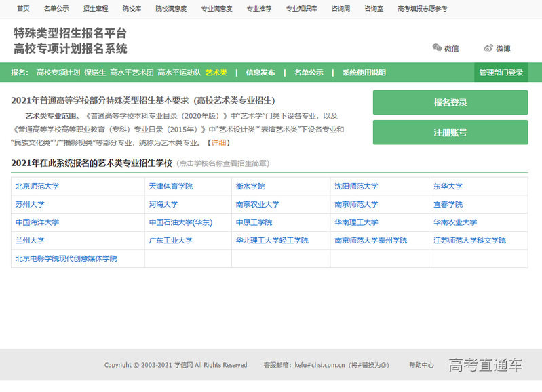
Task: Click the Weibo (微博) icon
Action: coord(488,47)
